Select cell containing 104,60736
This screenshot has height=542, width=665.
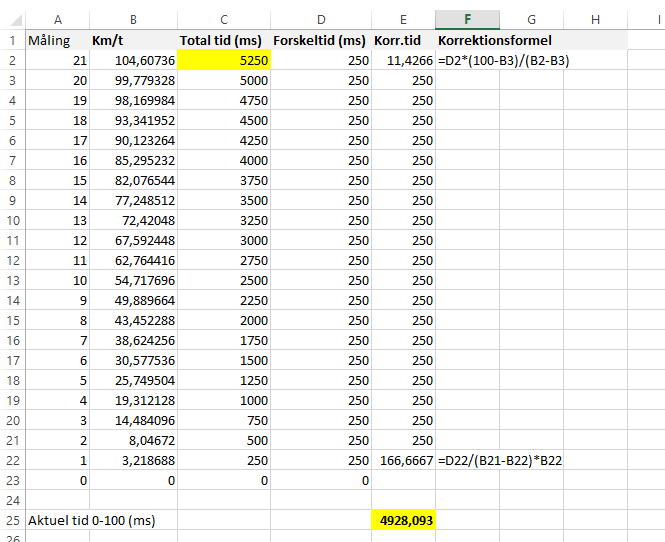[133, 60]
